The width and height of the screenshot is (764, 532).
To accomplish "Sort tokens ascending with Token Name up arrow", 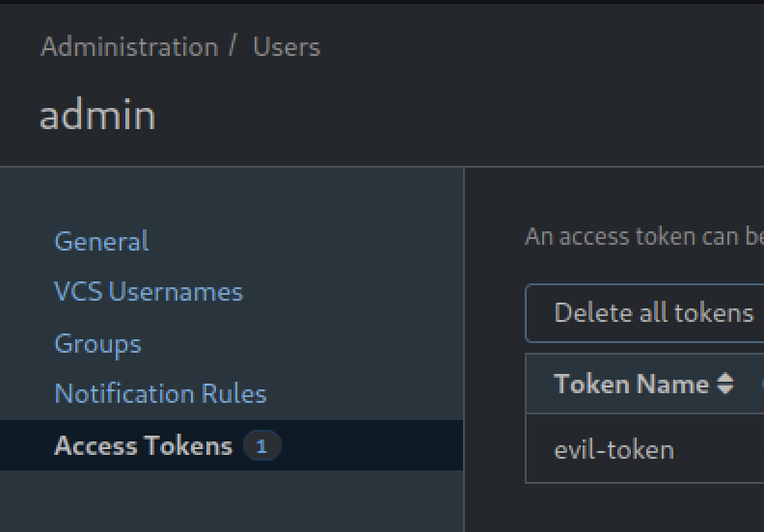I will click(x=725, y=378).
